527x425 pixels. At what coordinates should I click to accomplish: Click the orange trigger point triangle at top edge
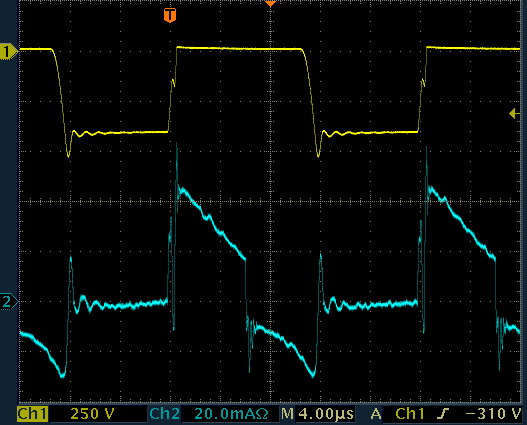(270, 4)
